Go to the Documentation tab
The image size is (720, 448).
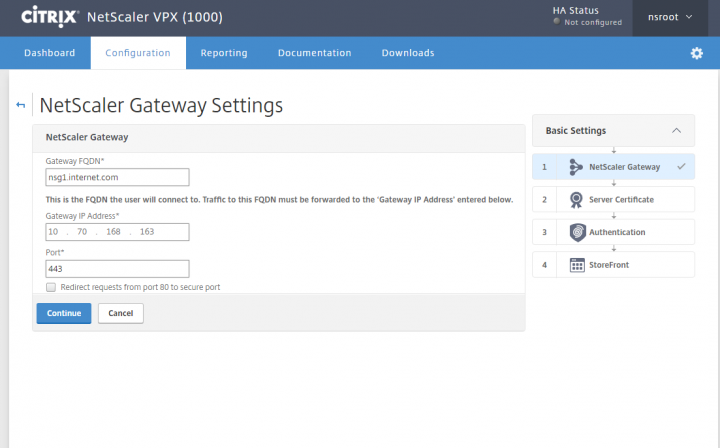tap(314, 53)
